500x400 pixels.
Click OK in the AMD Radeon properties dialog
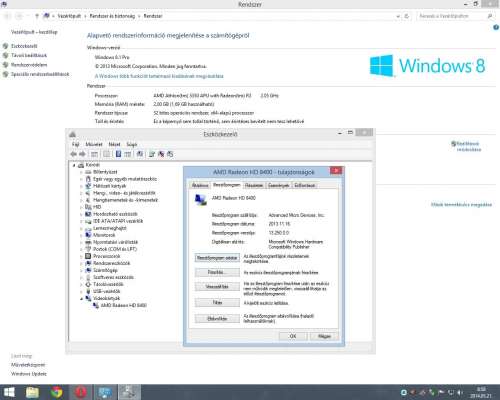(293, 336)
